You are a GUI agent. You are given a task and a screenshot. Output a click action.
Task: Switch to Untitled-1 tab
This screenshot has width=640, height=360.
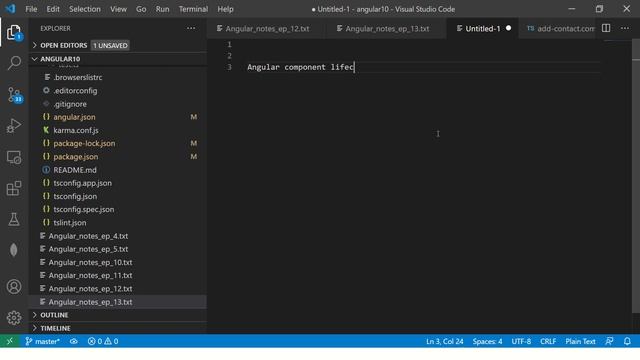(x=483, y=29)
